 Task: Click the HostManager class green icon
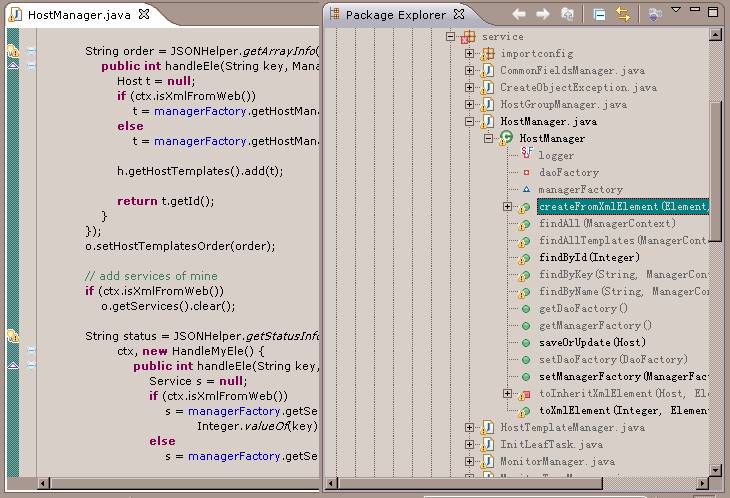pos(506,138)
